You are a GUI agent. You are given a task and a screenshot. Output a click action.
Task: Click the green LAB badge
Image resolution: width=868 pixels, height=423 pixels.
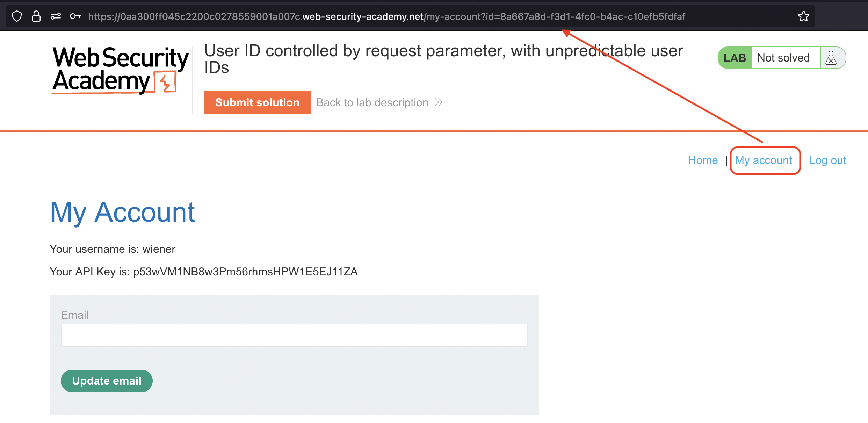[x=735, y=58]
